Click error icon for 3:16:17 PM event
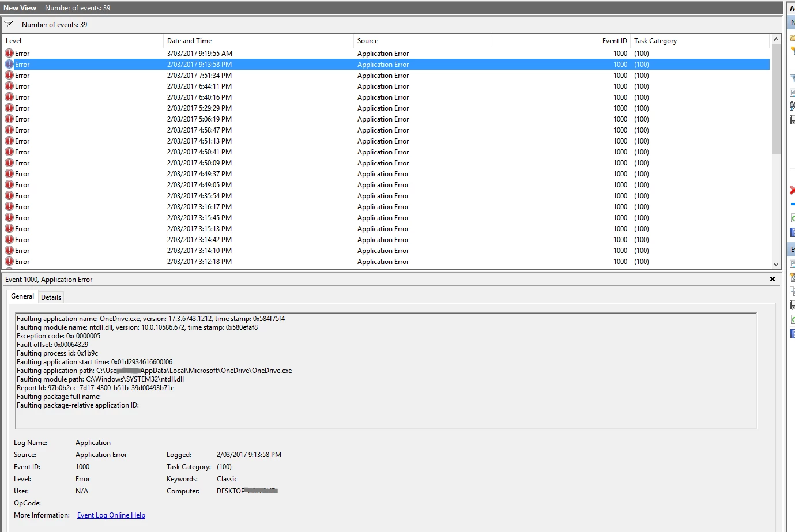Viewport: 795px width, 532px height. tap(9, 206)
